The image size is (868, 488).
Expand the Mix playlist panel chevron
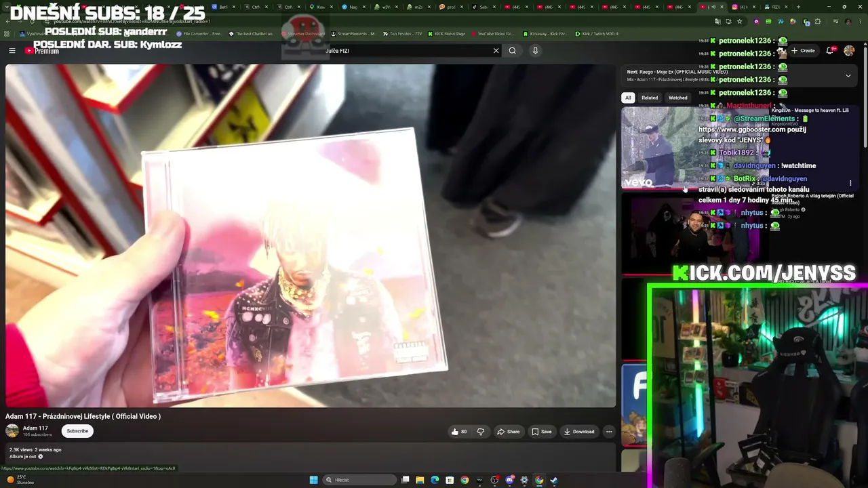[848, 76]
